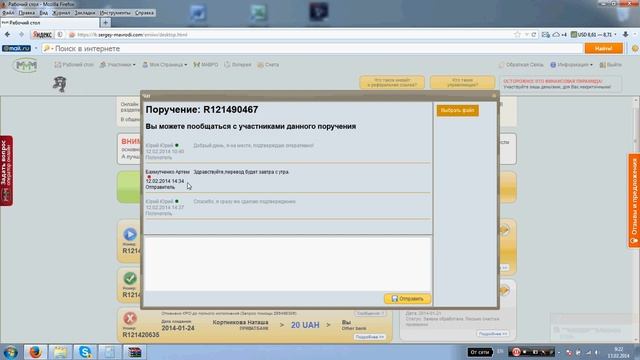
Task: Click the address bar URL field
Action: 286,35
